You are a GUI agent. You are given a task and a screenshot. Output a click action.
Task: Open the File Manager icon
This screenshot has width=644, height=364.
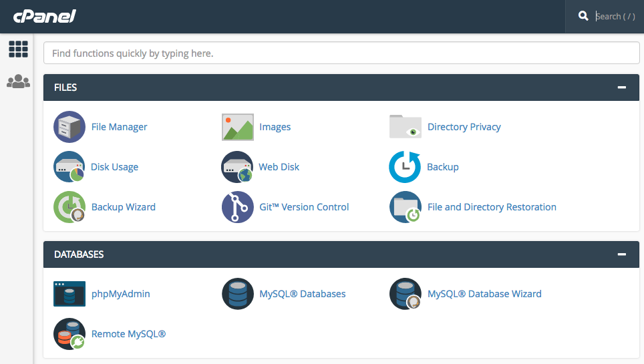pyautogui.click(x=69, y=127)
